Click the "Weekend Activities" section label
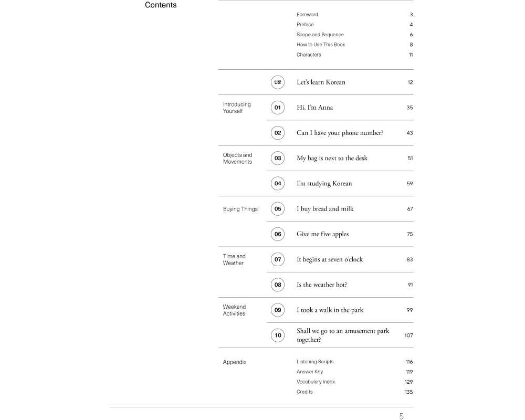 click(234, 310)
